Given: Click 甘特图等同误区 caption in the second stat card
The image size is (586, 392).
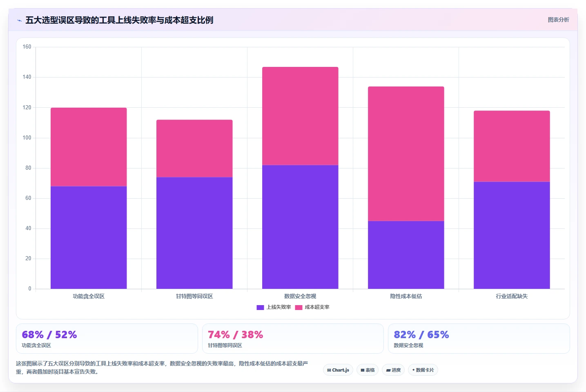Looking at the screenshot, I should 225,345.
